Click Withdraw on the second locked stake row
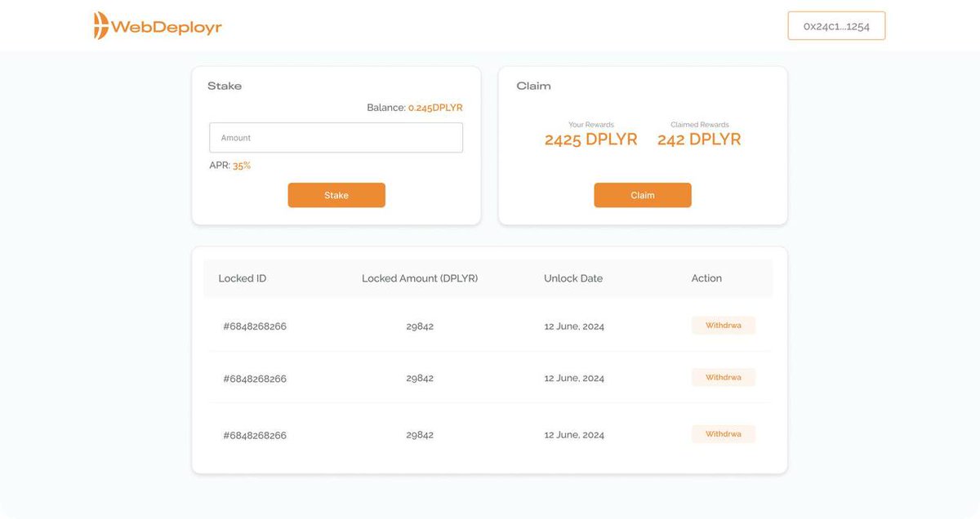Image resolution: width=980 pixels, height=519 pixels. pos(723,377)
